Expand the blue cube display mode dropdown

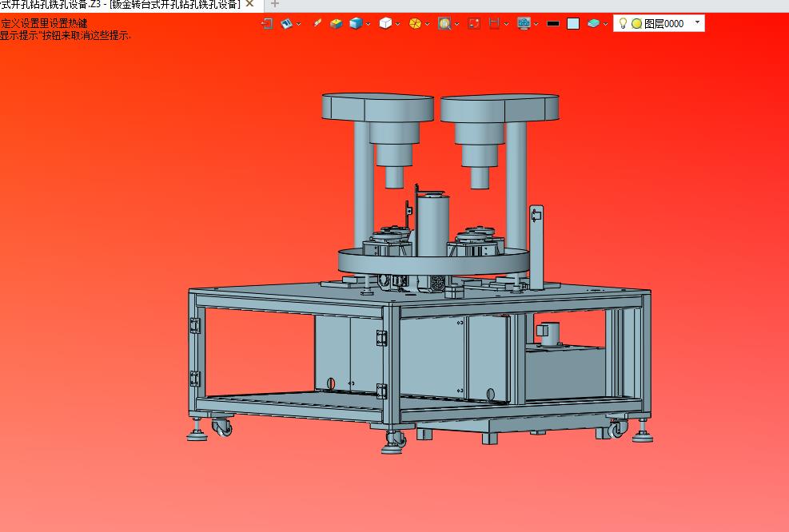pos(369,24)
